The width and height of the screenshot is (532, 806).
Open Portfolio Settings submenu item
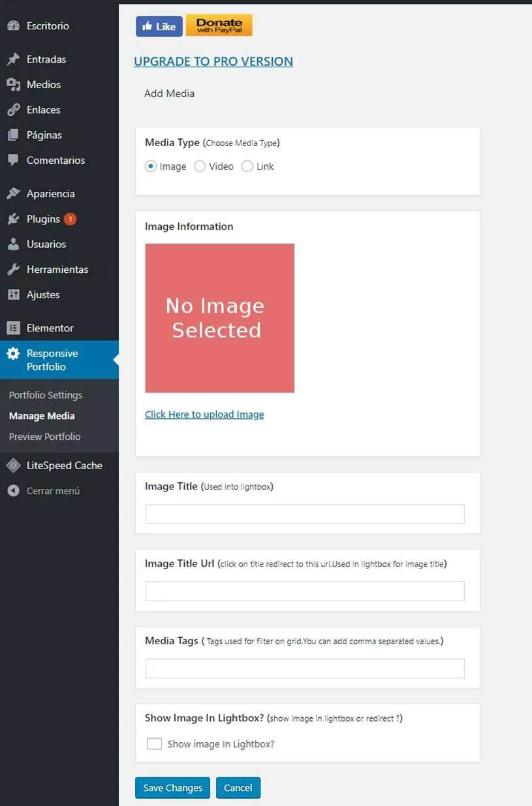[45, 395]
